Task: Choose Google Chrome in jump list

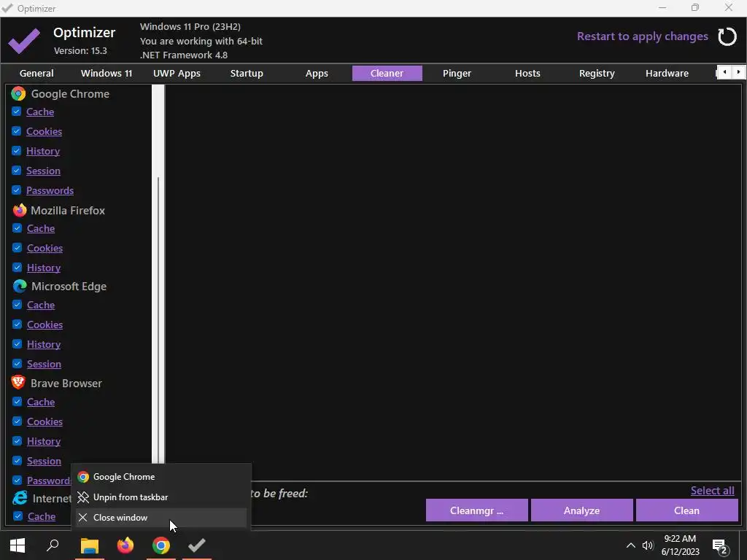Action: click(x=161, y=477)
